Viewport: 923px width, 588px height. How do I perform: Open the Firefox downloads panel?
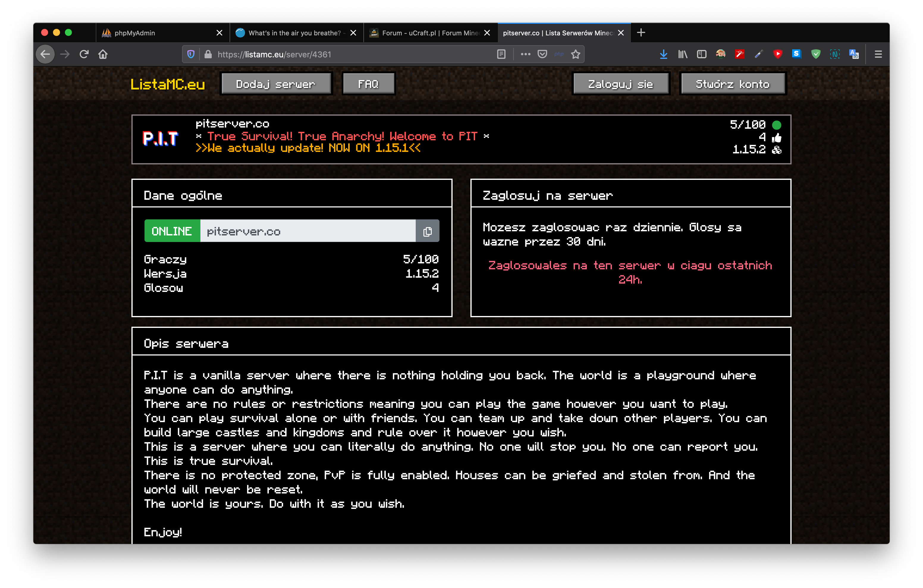click(663, 54)
